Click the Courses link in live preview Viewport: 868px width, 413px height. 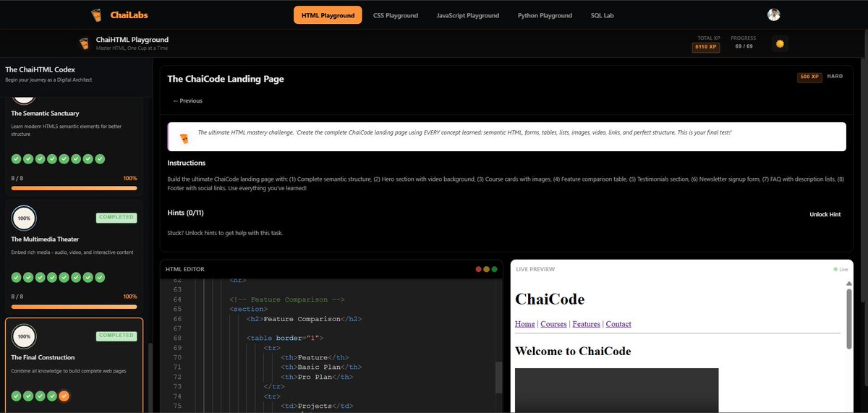pyautogui.click(x=553, y=324)
